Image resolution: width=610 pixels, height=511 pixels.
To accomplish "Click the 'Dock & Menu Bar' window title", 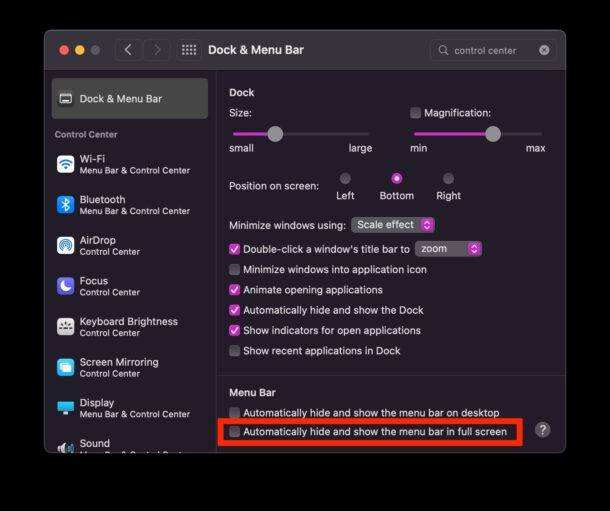I will (x=256, y=50).
